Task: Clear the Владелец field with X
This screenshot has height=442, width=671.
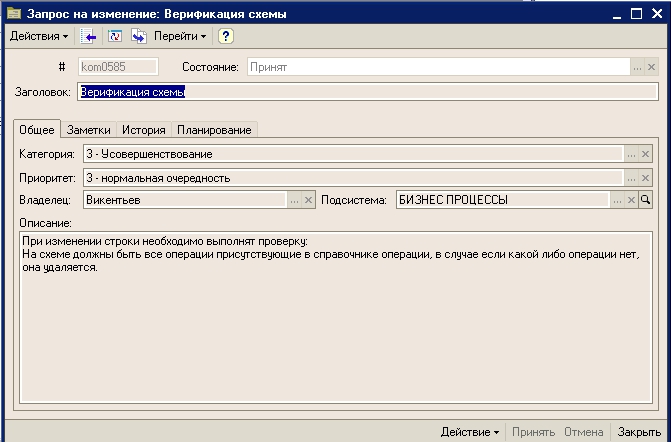Action: pyautogui.click(x=308, y=200)
